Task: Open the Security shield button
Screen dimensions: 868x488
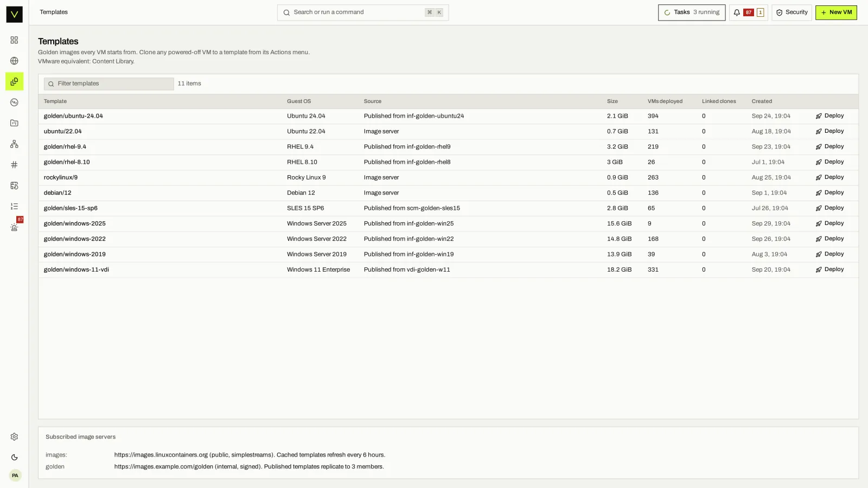Action: 792,12
